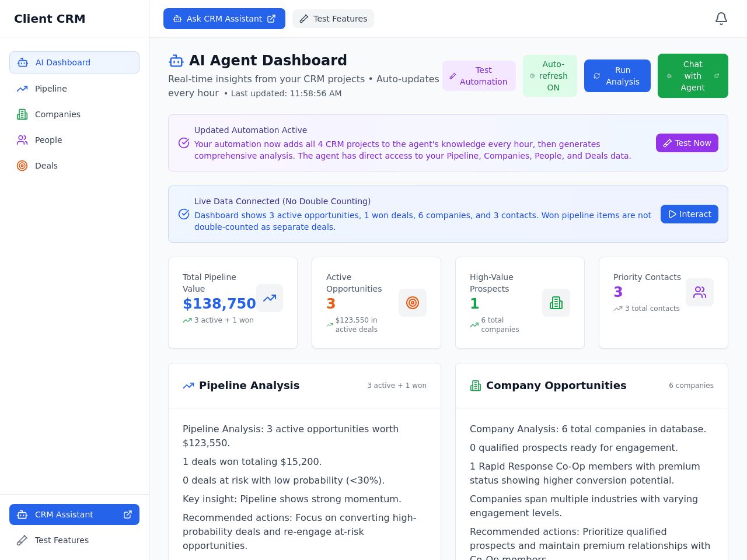This screenshot has height=560, width=747.
Task: Click the Test Automation button
Action: point(479,76)
